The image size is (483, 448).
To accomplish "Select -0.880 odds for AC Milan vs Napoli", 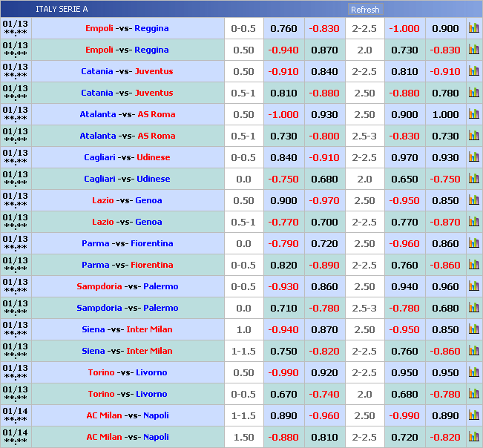I will [x=283, y=438].
